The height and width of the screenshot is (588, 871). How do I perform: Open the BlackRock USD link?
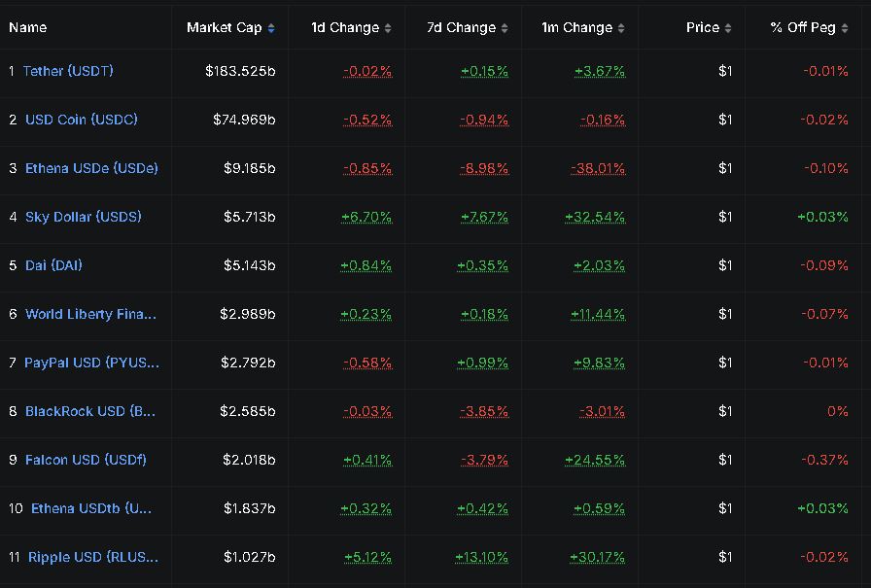[x=90, y=411]
